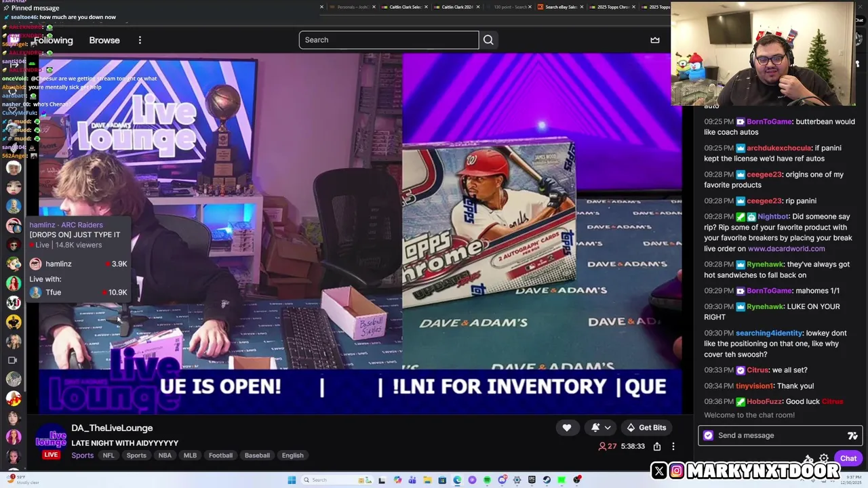Go to the Following page
The height and width of the screenshot is (488, 868).
52,40
